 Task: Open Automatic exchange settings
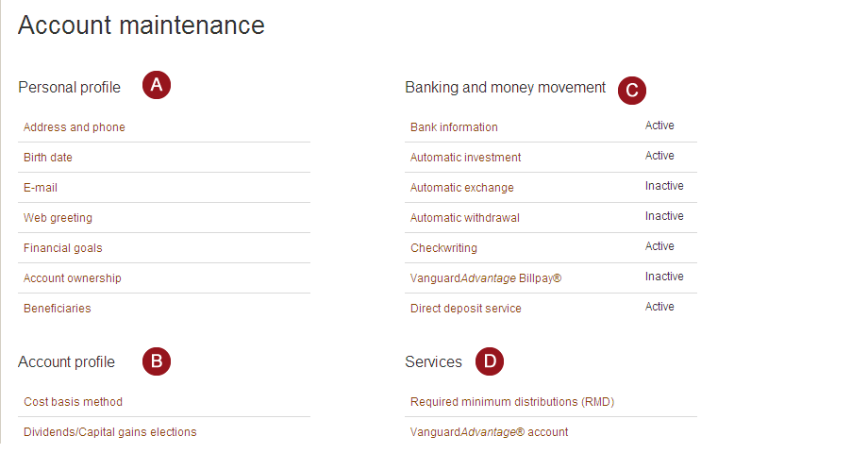[x=462, y=188]
